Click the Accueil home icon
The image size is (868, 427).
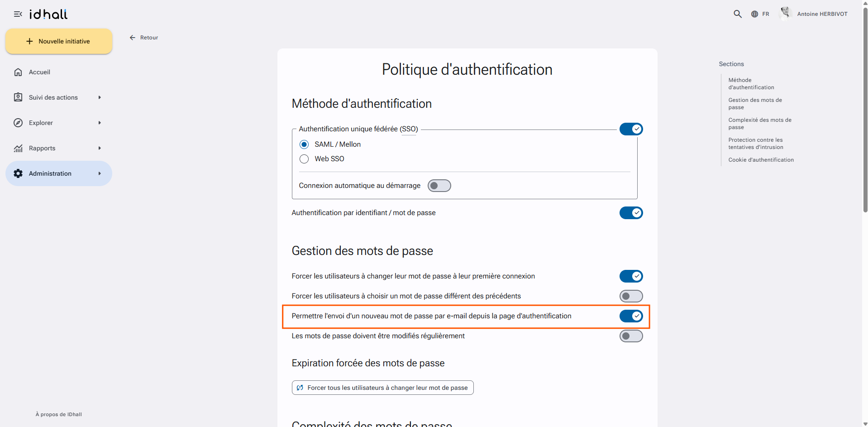(18, 72)
